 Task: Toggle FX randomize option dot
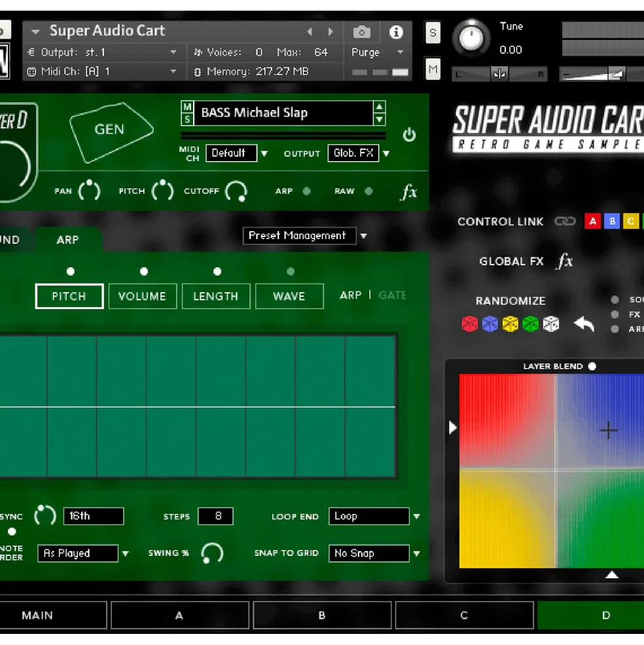click(x=615, y=314)
